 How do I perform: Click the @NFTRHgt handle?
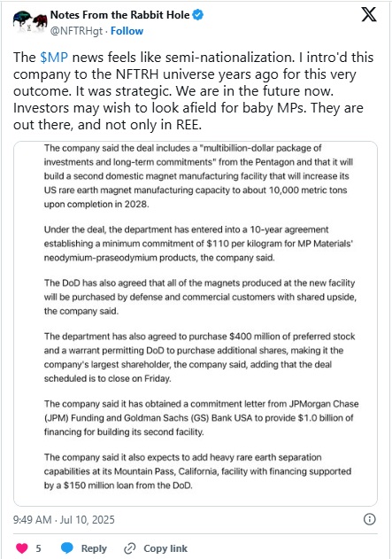pos(77,31)
